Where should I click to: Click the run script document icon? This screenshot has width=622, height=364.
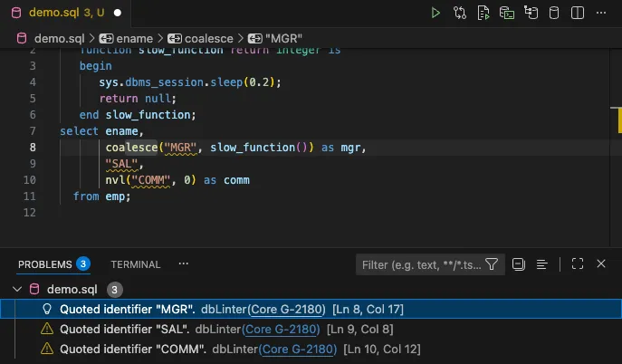tap(484, 13)
